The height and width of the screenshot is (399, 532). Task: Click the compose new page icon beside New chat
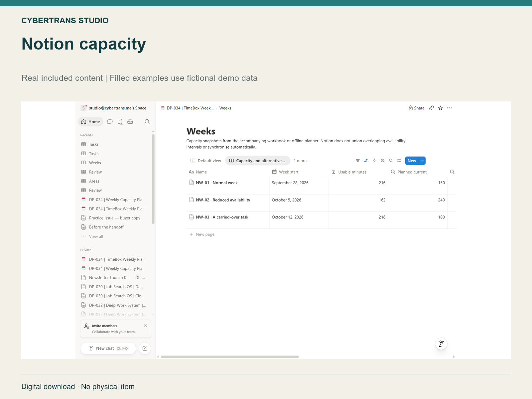[x=145, y=348]
